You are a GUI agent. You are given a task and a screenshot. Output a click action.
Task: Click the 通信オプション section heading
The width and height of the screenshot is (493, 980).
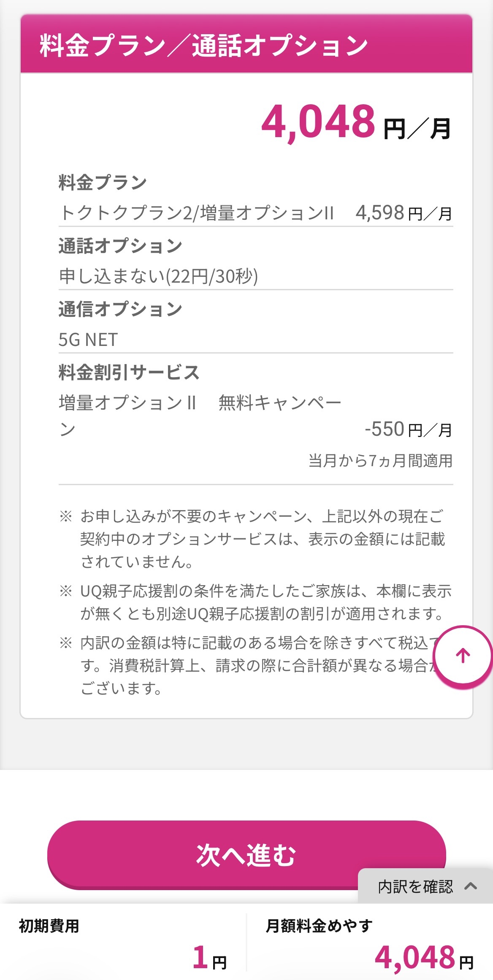120,309
